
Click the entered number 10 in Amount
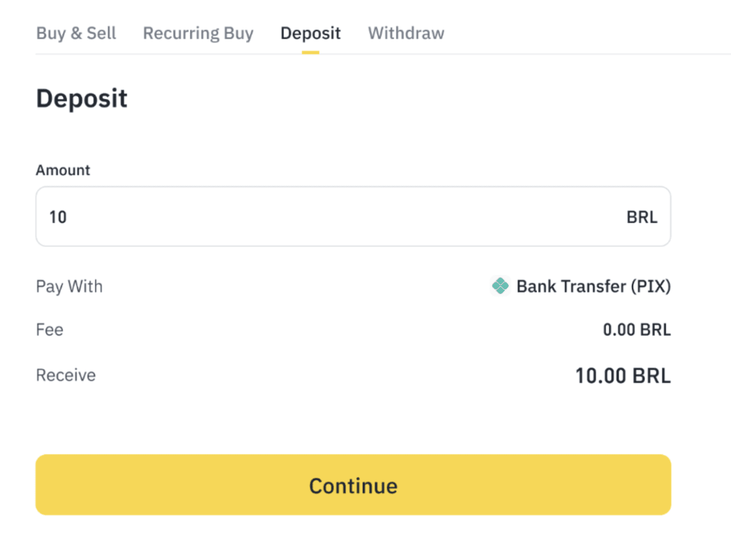(58, 217)
